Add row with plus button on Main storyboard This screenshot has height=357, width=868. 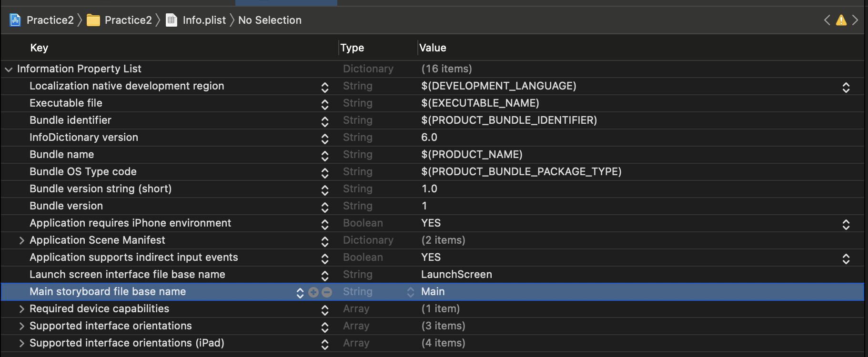[x=313, y=292]
